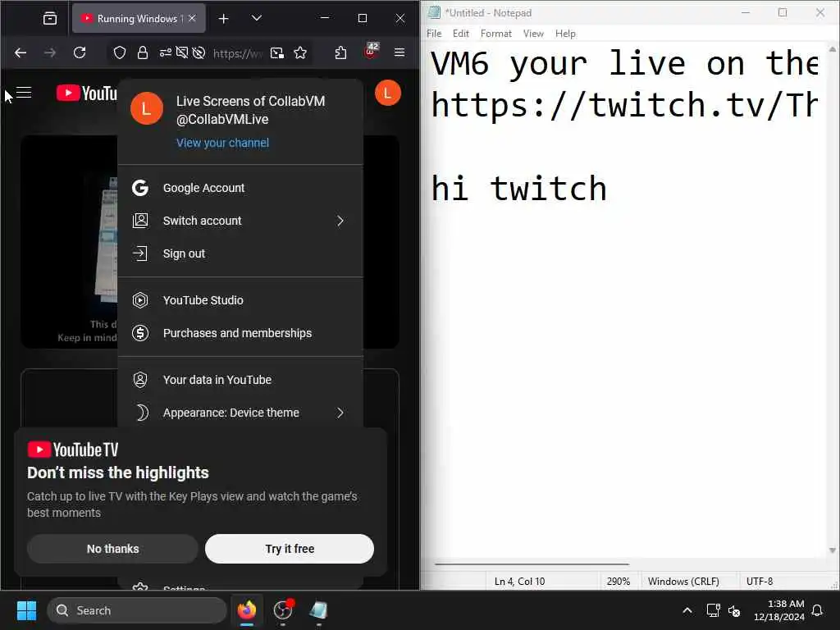This screenshot has width=840, height=630.
Task: Click '290%' zoom status text
Action: click(x=619, y=582)
